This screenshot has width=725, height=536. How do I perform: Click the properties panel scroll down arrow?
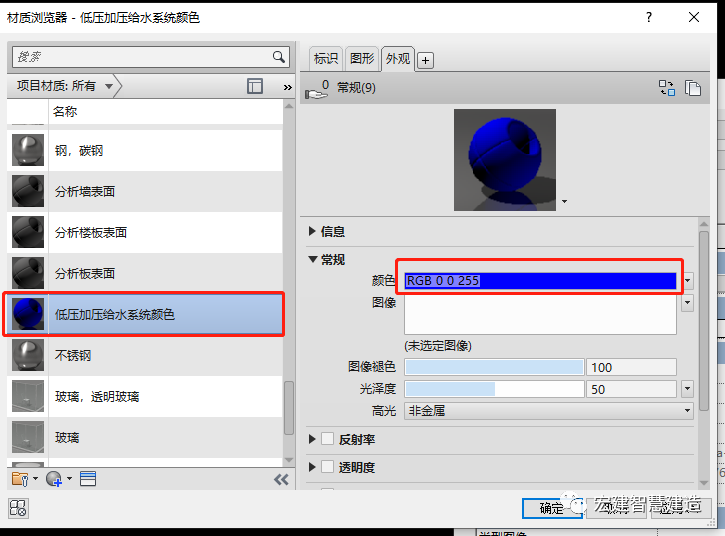(x=704, y=483)
